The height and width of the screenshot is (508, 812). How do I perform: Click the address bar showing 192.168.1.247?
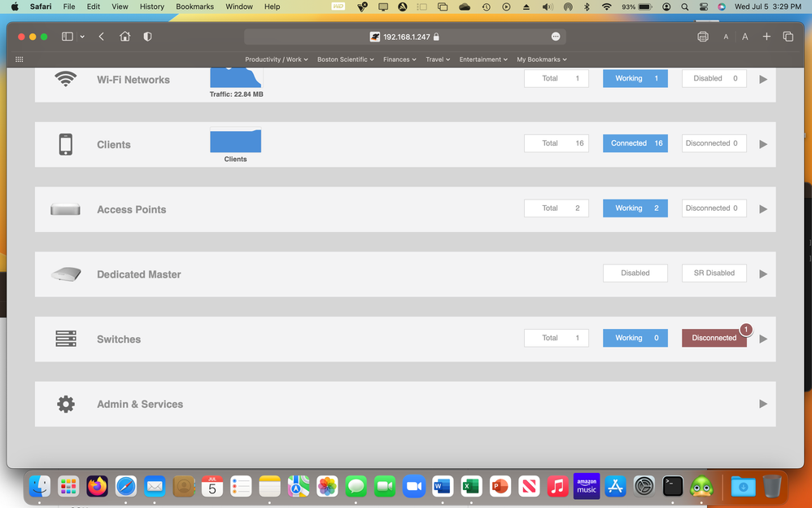[x=404, y=37]
